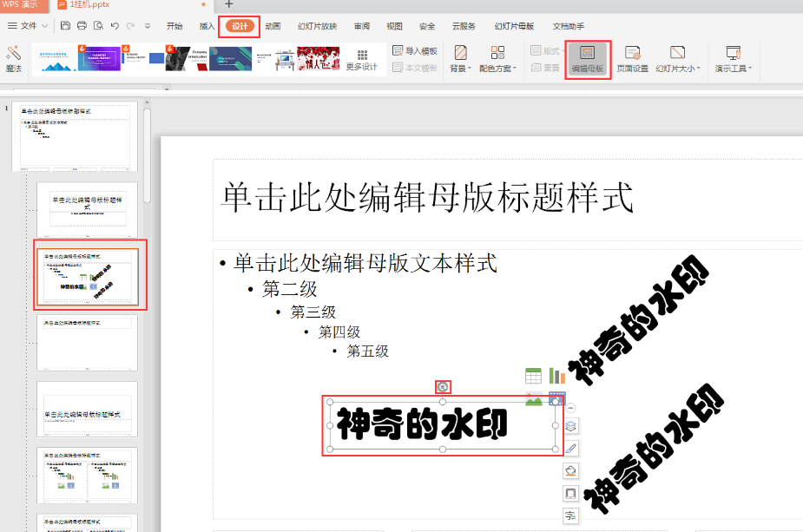This screenshot has height=532, width=803.
Task: Click the 导入模板 import template button
Action: 415,51
